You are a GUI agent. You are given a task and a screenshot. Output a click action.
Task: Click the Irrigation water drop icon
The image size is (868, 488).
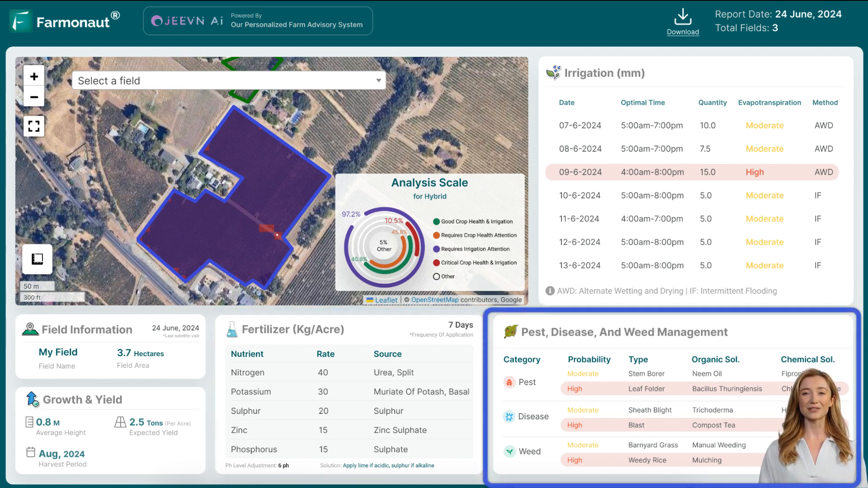point(554,72)
